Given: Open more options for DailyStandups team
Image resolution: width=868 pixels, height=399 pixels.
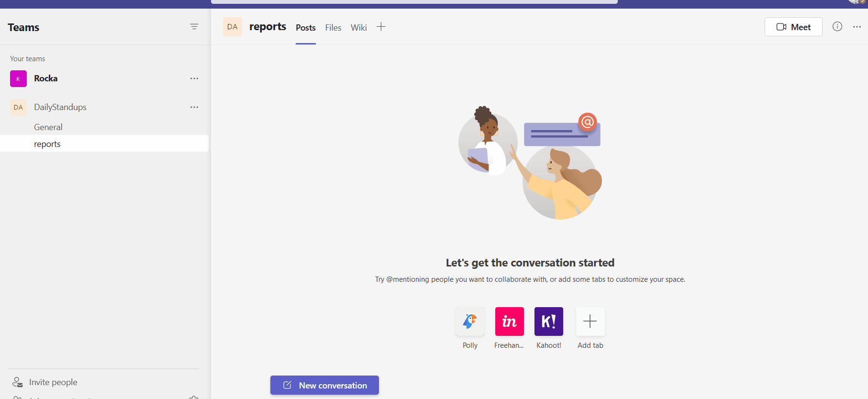Looking at the screenshot, I should (x=194, y=107).
